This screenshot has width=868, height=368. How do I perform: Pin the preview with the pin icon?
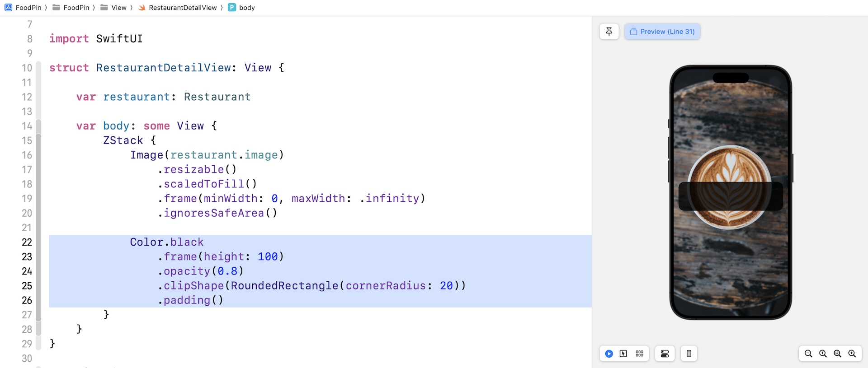pos(609,32)
